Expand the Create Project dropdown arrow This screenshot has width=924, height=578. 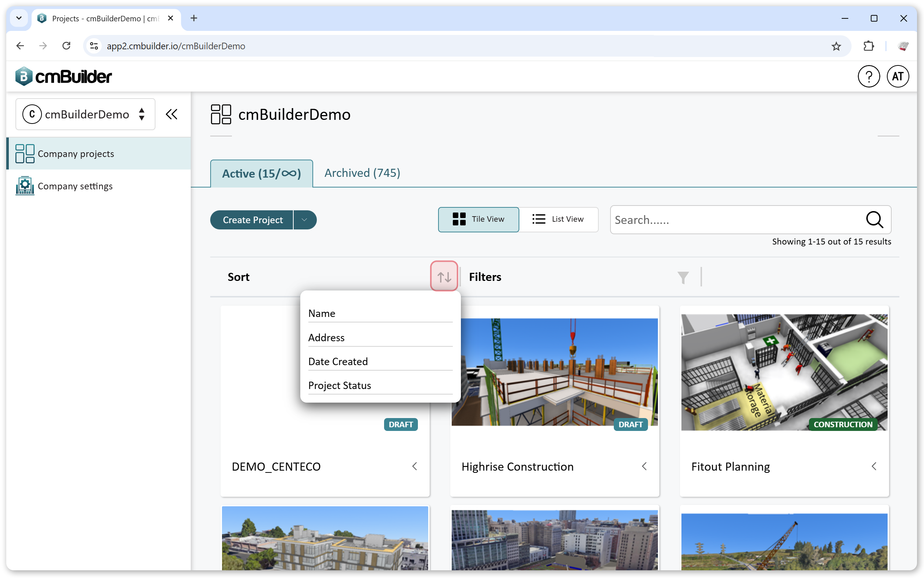305,220
